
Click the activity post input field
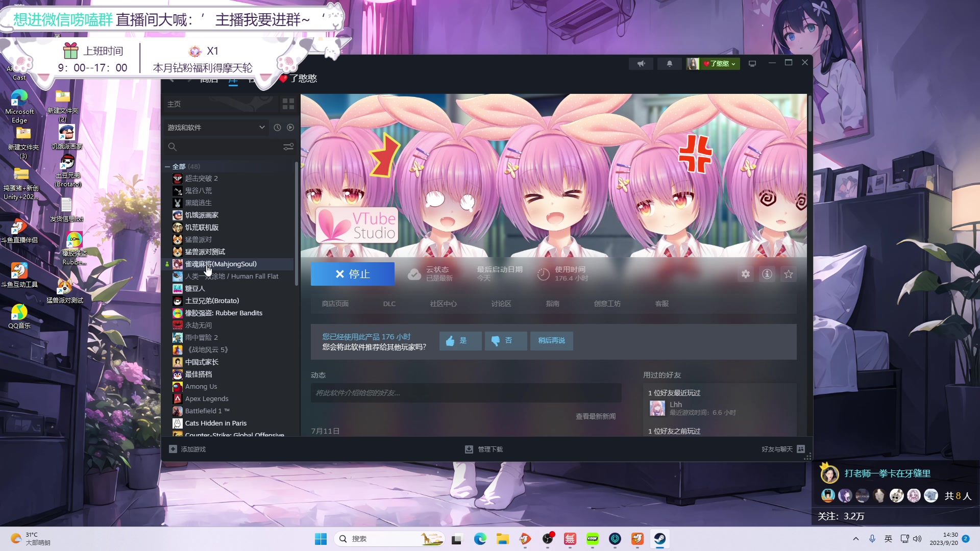(x=466, y=393)
